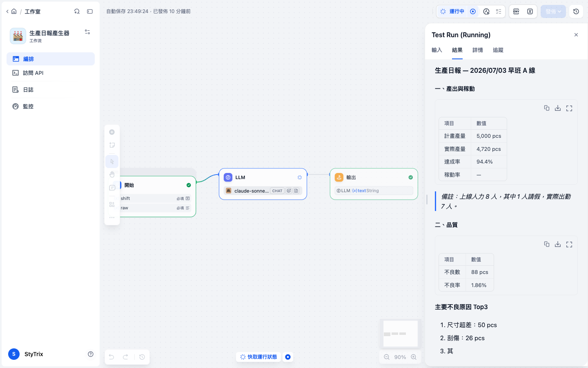Click the 88 pcs cell
This screenshot has height=368, width=588.
[x=480, y=272]
